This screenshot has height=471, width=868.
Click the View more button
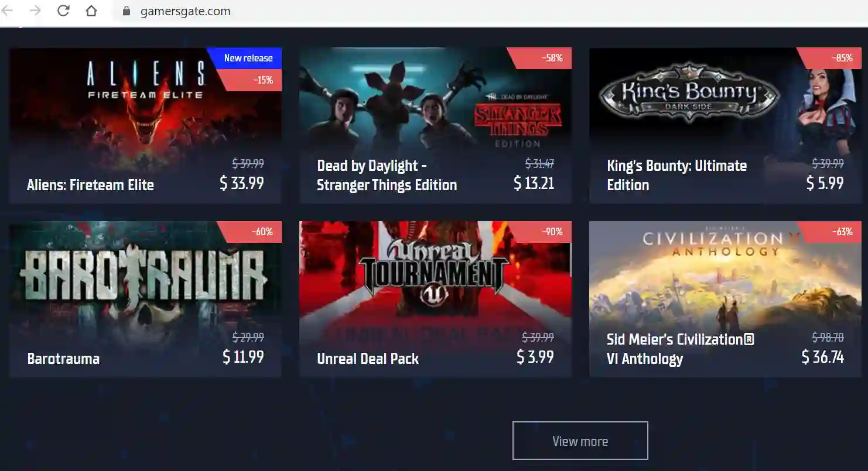(580, 441)
